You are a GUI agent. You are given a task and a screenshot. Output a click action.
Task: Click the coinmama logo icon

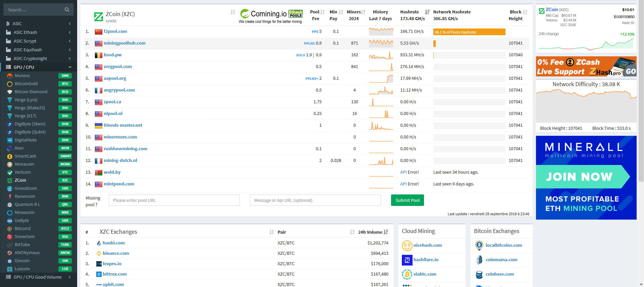(479, 260)
